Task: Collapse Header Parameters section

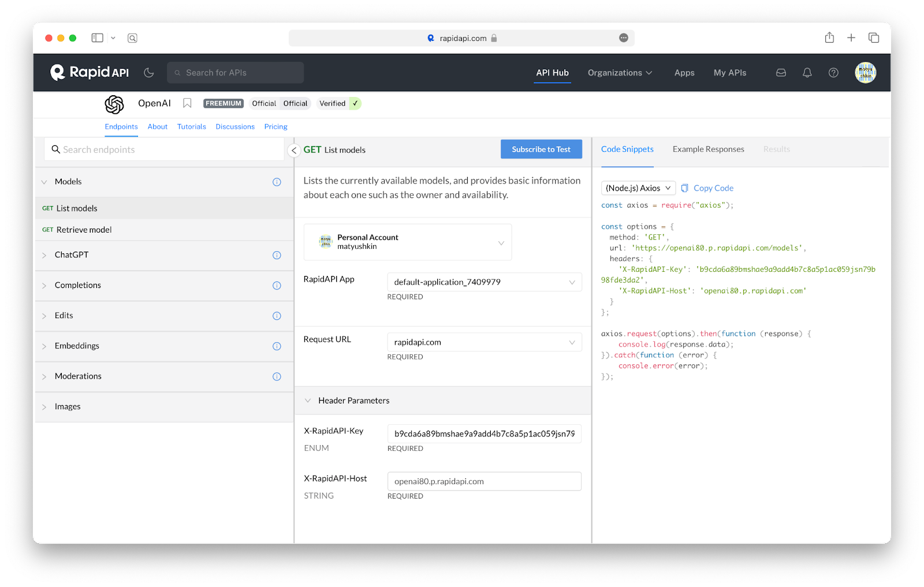Action: (x=308, y=401)
